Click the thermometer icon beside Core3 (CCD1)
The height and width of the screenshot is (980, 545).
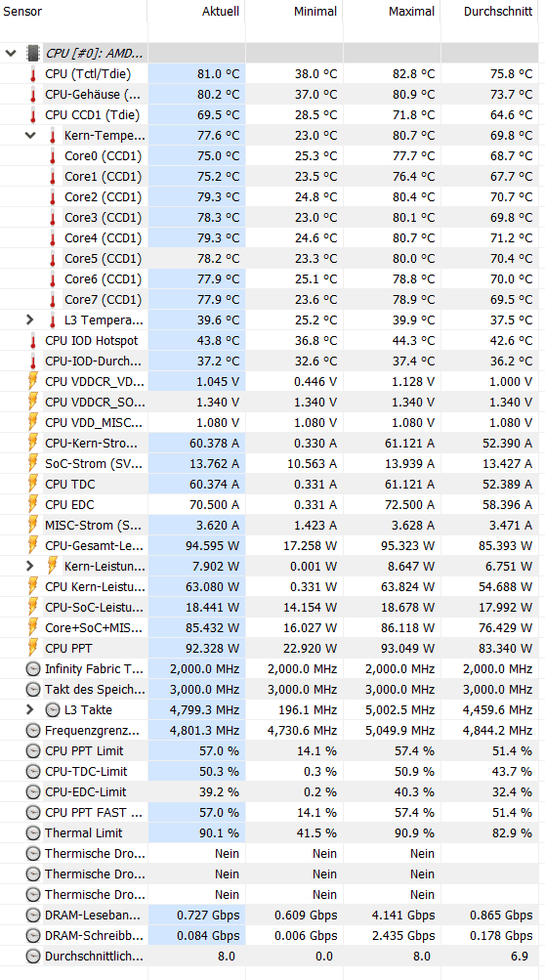[53, 218]
